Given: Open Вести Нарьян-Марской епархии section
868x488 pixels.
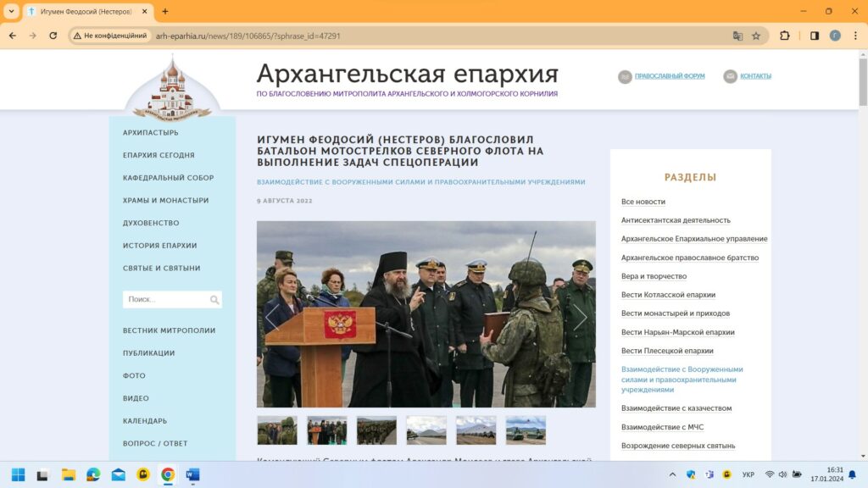Looking at the screenshot, I should click(677, 332).
